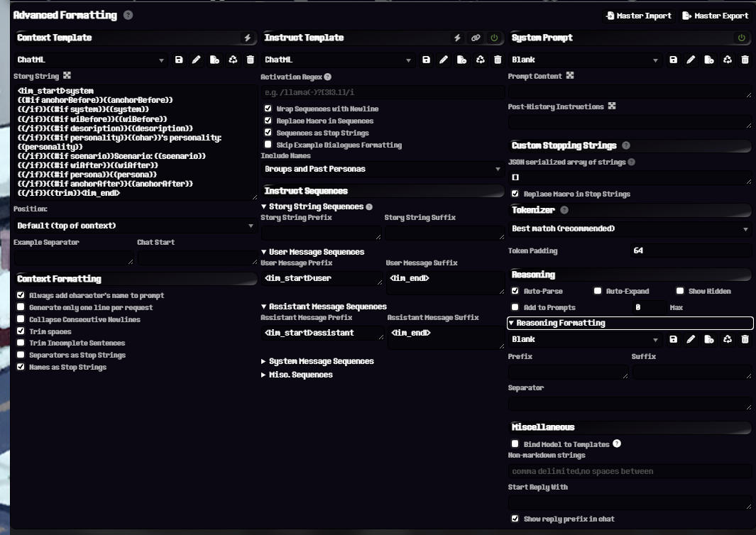This screenshot has width=756, height=535.
Task: Toggle the Instruct Template power button
Action: click(494, 38)
